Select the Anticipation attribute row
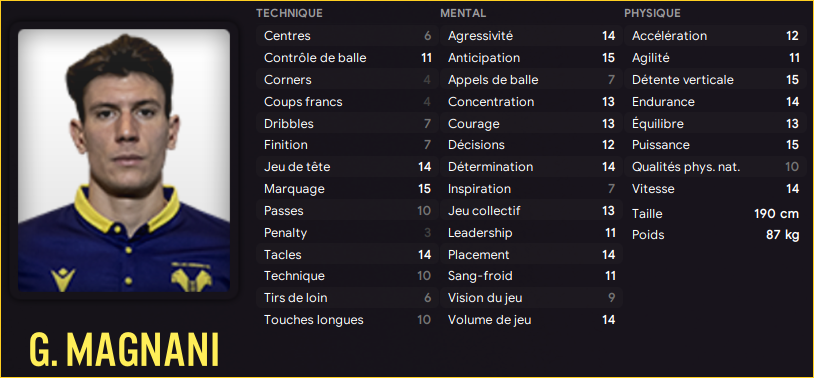 pos(531,58)
